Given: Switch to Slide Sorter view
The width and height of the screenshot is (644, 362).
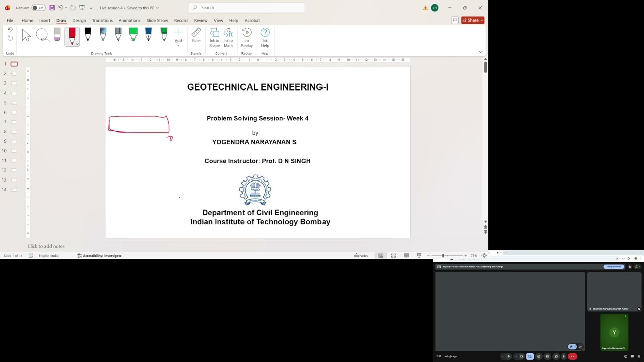Looking at the screenshot, I should [x=393, y=256].
